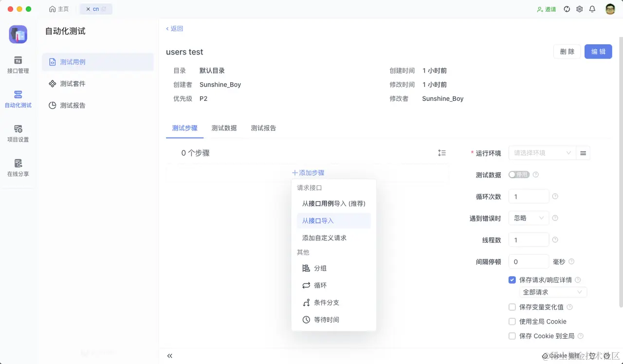Switch to the 测试数据 tab
Screen dimensions: 623x364
pos(224,128)
